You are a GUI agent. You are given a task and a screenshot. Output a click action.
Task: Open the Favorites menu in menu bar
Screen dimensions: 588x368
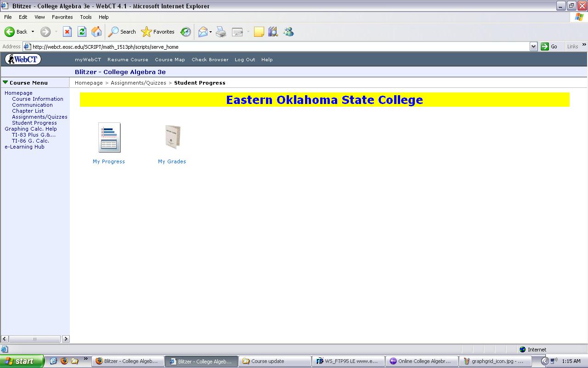[x=62, y=17]
